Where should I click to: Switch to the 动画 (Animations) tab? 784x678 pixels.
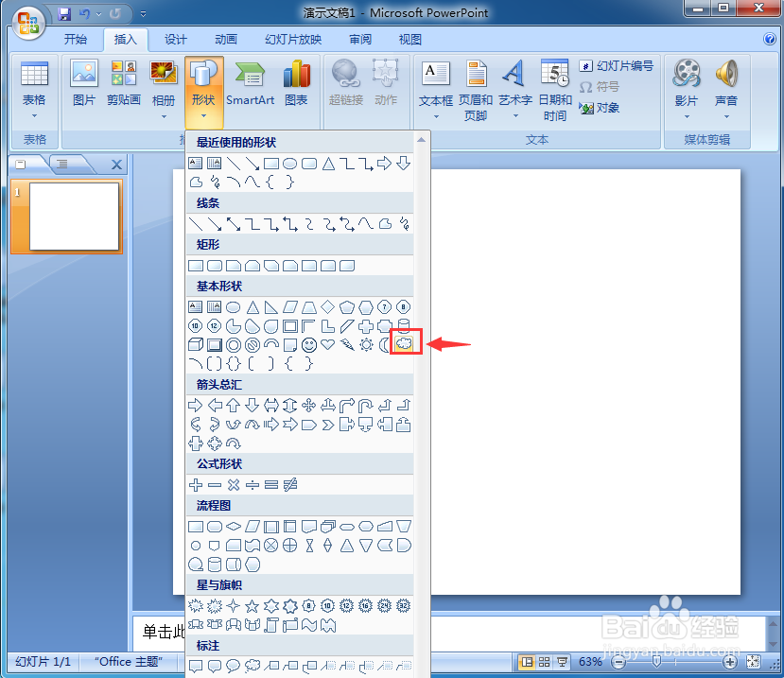pyautogui.click(x=225, y=40)
